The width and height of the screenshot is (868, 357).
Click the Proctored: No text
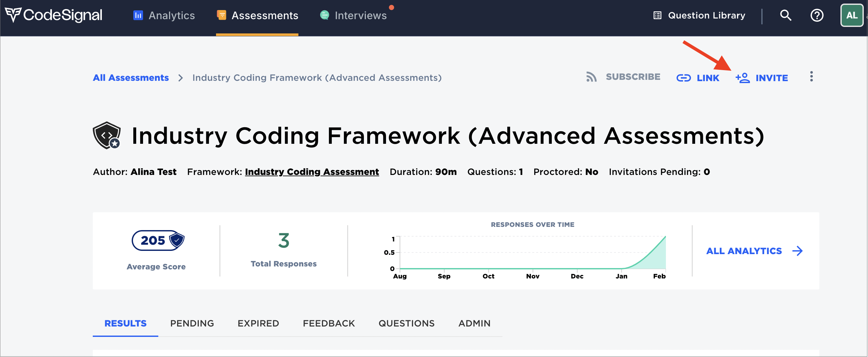pos(566,172)
